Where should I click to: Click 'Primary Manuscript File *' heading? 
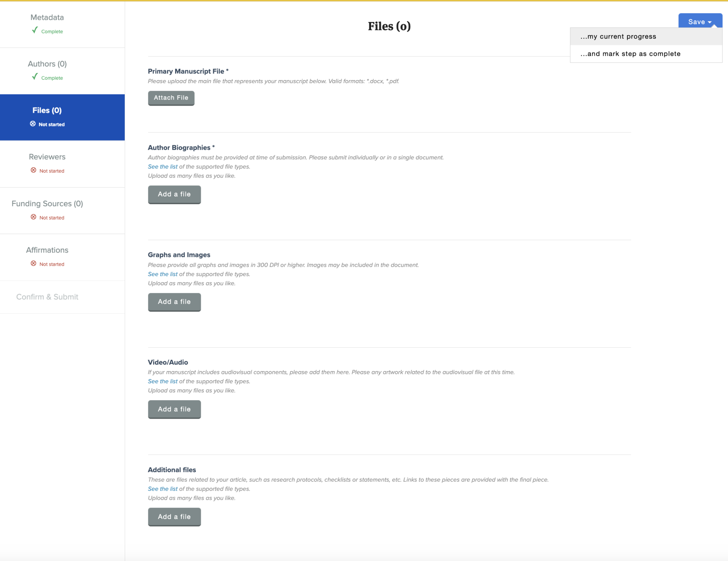pyautogui.click(x=188, y=71)
